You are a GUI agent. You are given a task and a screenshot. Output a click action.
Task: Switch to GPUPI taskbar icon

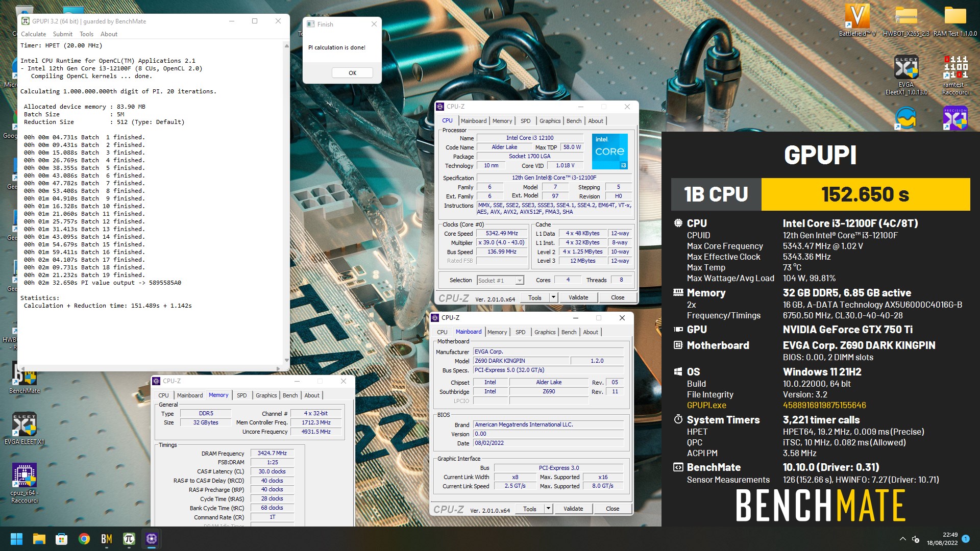click(x=129, y=539)
